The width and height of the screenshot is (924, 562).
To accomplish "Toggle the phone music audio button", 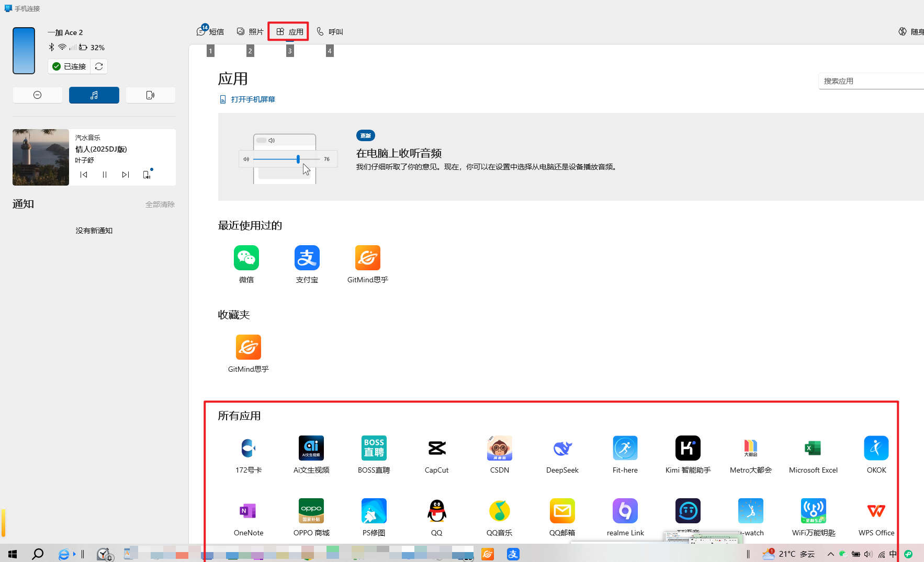I will tap(94, 95).
